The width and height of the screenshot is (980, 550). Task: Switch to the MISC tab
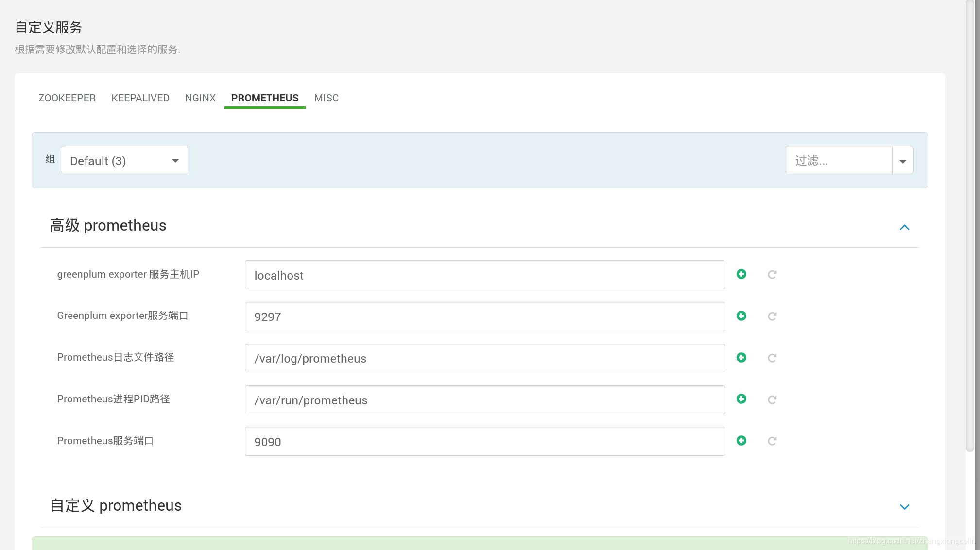pos(327,98)
